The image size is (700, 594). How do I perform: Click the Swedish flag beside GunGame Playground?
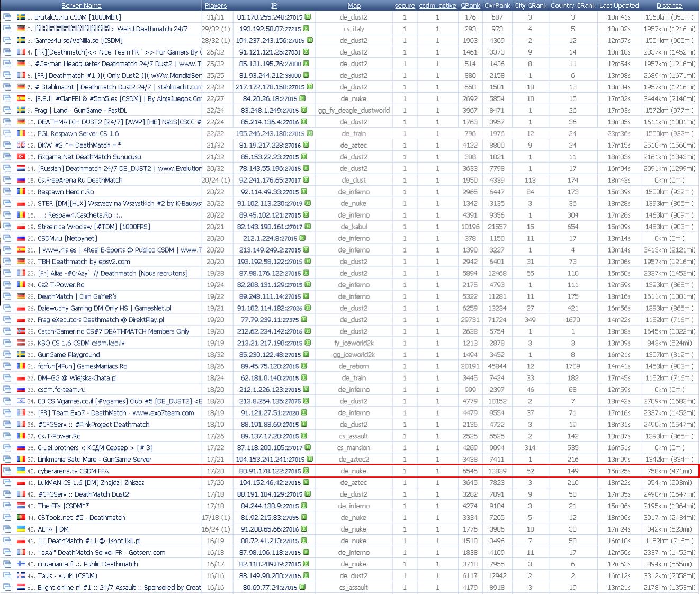coord(21,355)
